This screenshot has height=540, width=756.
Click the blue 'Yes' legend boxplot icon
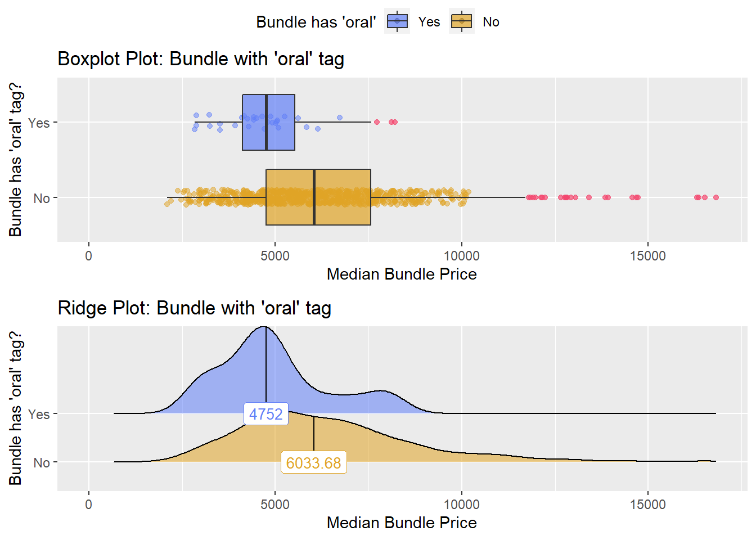coord(397,21)
